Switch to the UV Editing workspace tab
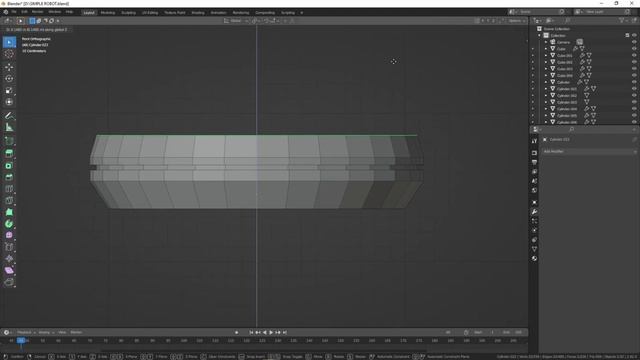640x360 pixels. 150,13
